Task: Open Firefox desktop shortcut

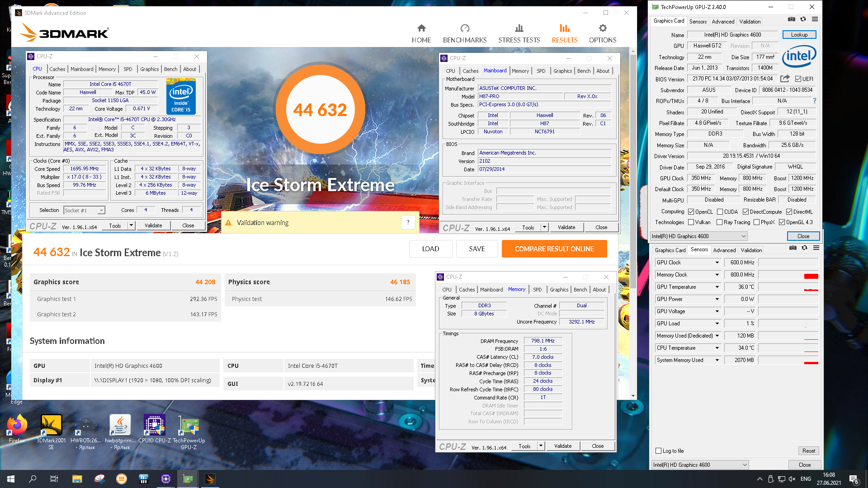Action: 17,428
